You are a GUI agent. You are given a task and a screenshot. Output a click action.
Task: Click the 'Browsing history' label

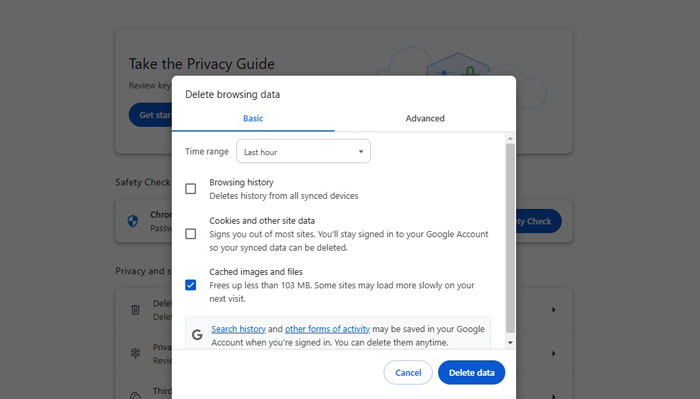coord(241,182)
